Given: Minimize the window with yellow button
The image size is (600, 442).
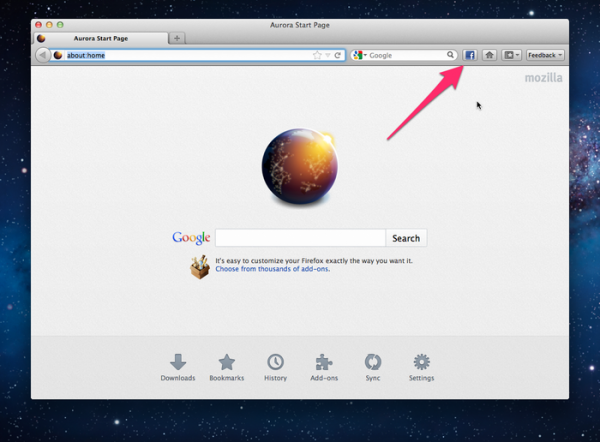Looking at the screenshot, I should point(49,25).
